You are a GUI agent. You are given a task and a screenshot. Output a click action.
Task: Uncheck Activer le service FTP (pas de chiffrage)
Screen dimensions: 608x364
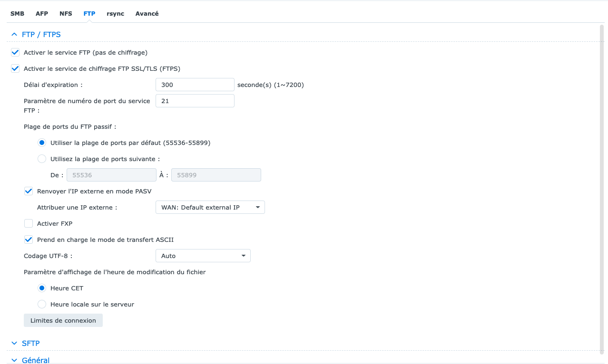click(15, 52)
